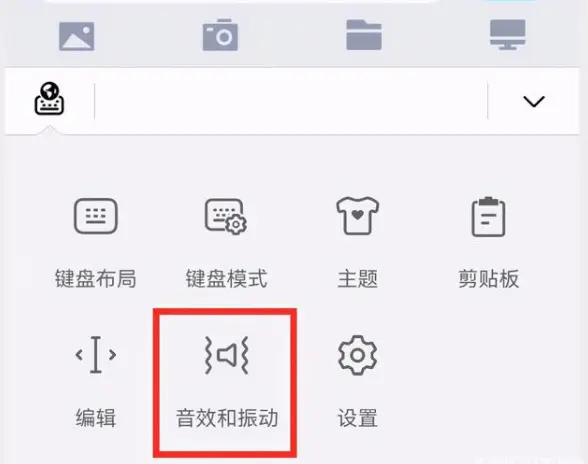Open the 剪贴板 clipboard icon

click(488, 216)
